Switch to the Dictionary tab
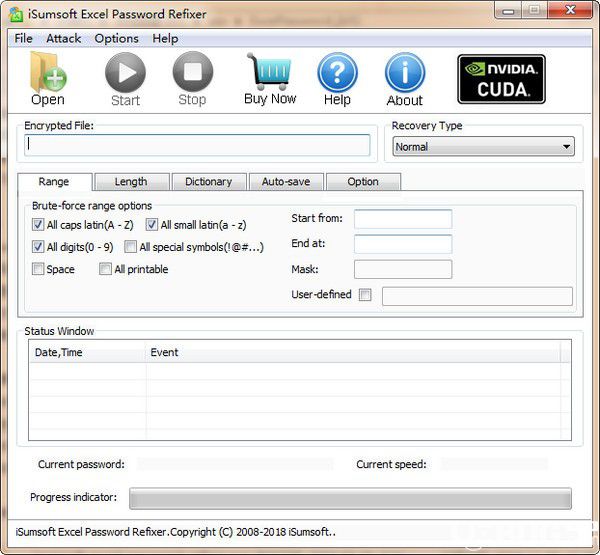This screenshot has height=555, width=600. 209,182
